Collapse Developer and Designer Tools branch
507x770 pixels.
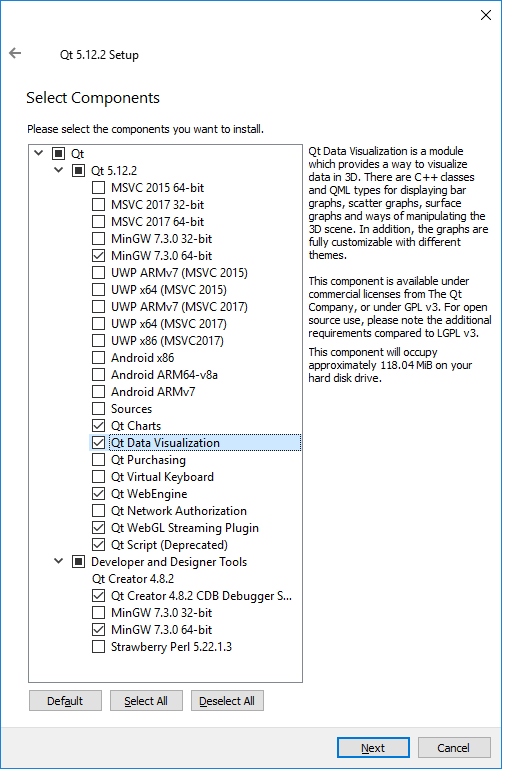[58, 561]
